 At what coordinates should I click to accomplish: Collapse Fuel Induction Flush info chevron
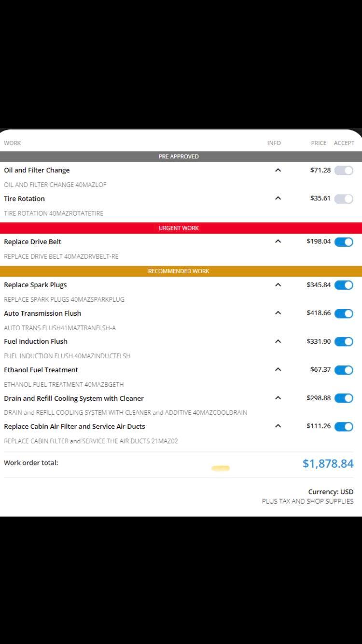click(x=278, y=341)
